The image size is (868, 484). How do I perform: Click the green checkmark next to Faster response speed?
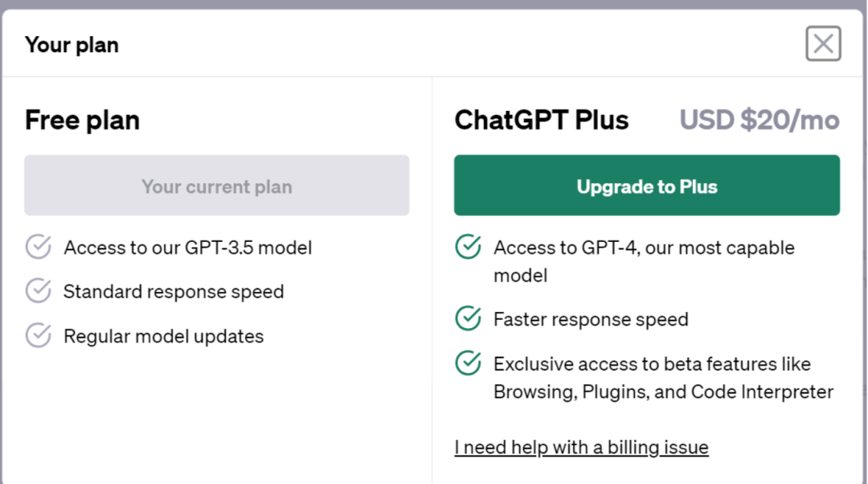click(468, 319)
